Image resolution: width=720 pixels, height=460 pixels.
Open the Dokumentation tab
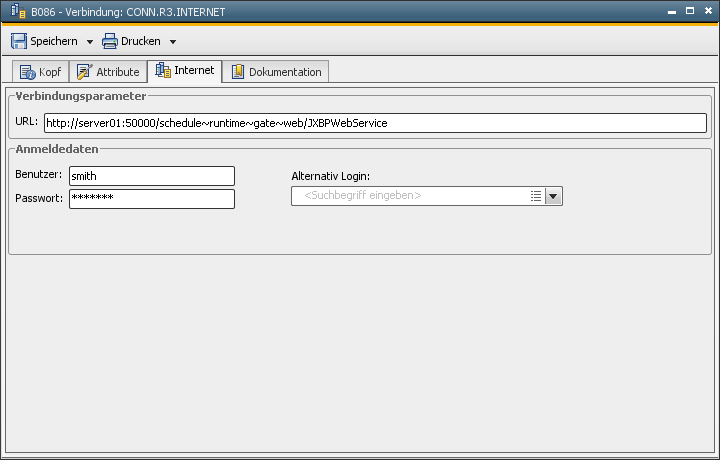click(x=276, y=72)
